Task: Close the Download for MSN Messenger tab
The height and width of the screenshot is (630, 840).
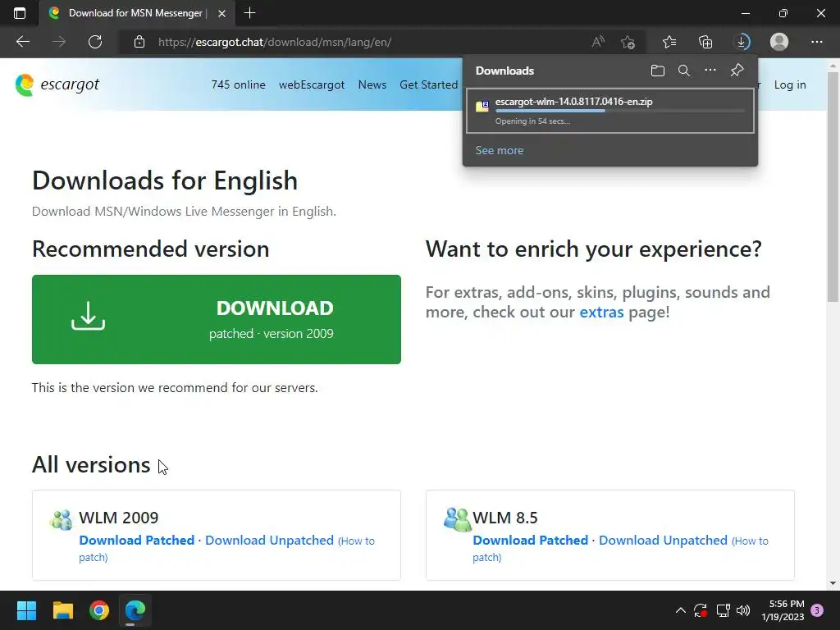Action: (221, 13)
